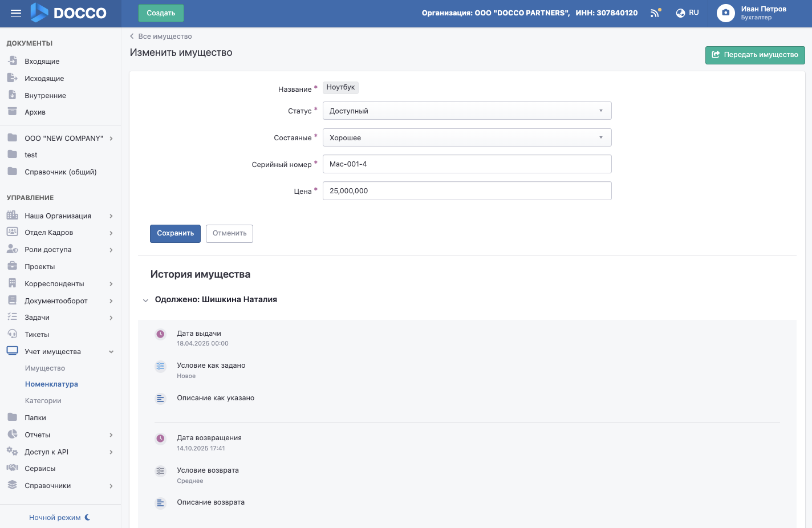Open the Статус dropdown
The height and width of the screenshot is (528, 812).
466,111
